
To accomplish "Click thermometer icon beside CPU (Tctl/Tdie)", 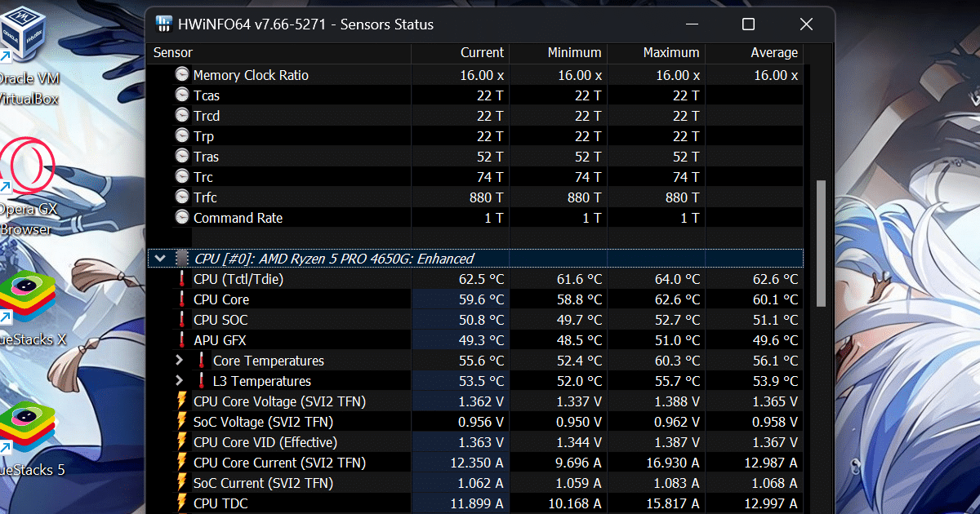I will pos(182,279).
